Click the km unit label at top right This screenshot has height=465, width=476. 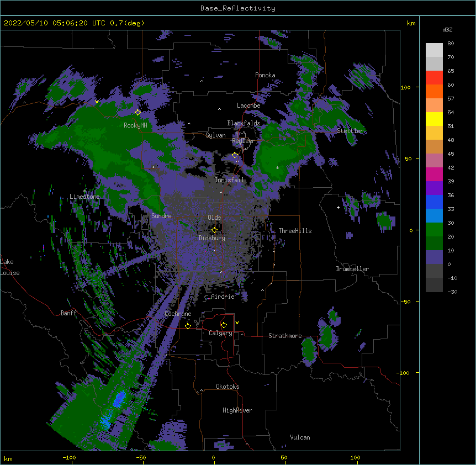click(x=411, y=23)
